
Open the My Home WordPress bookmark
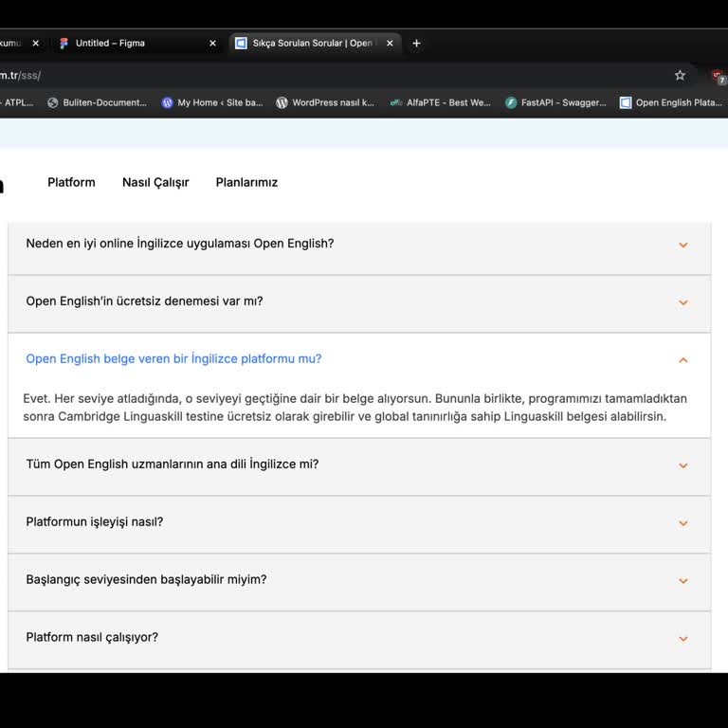pyautogui.click(x=212, y=102)
